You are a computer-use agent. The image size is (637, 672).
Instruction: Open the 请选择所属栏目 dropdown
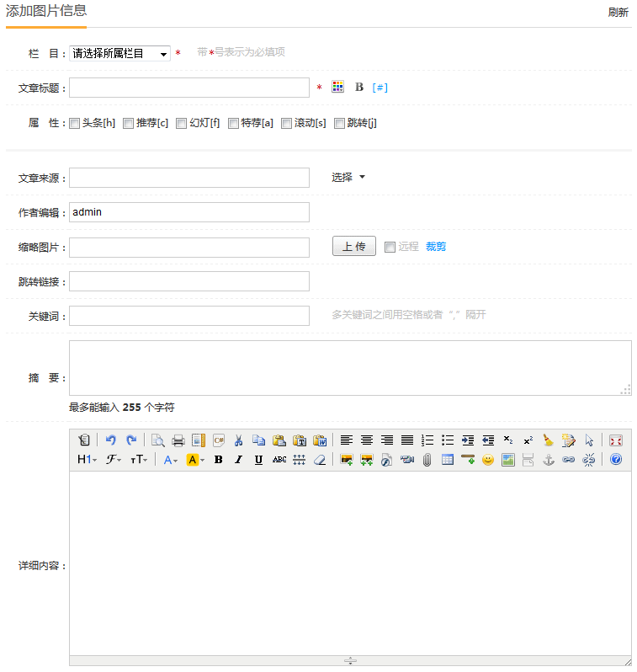click(119, 54)
